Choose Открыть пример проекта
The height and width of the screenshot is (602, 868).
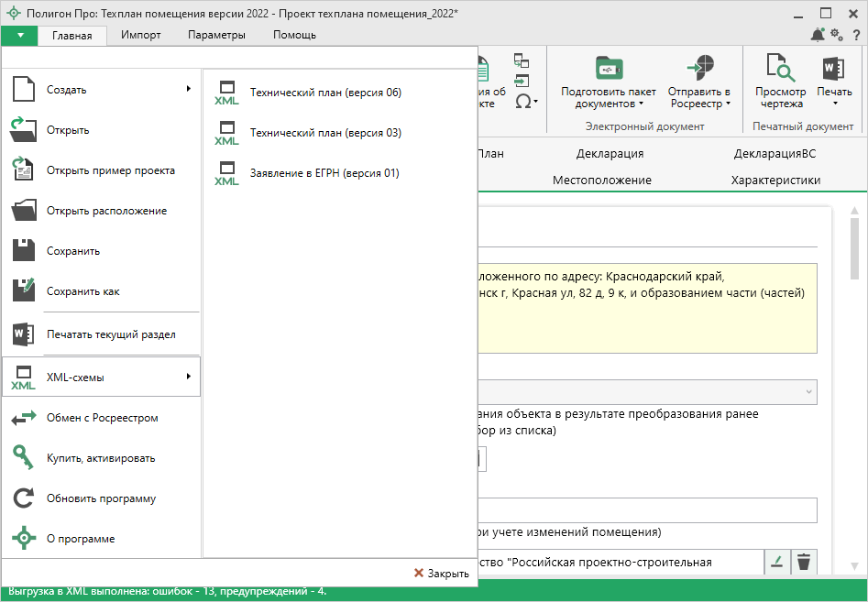click(x=110, y=170)
